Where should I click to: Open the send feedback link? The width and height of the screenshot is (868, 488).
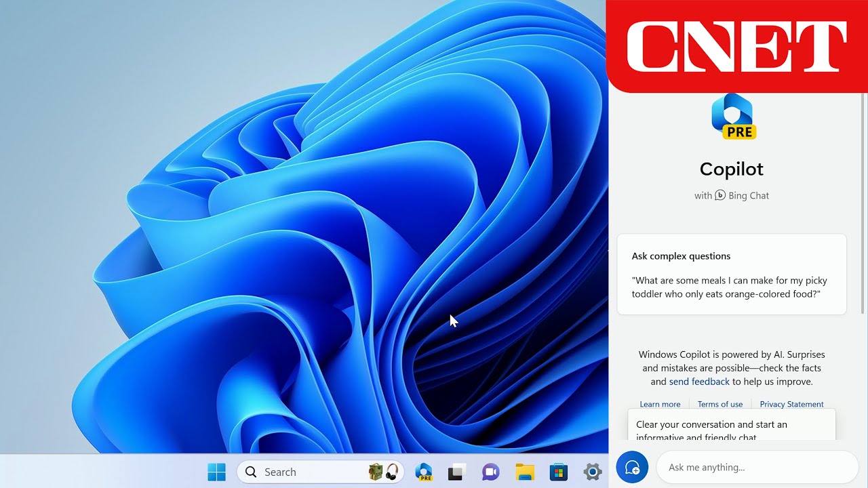tap(699, 382)
